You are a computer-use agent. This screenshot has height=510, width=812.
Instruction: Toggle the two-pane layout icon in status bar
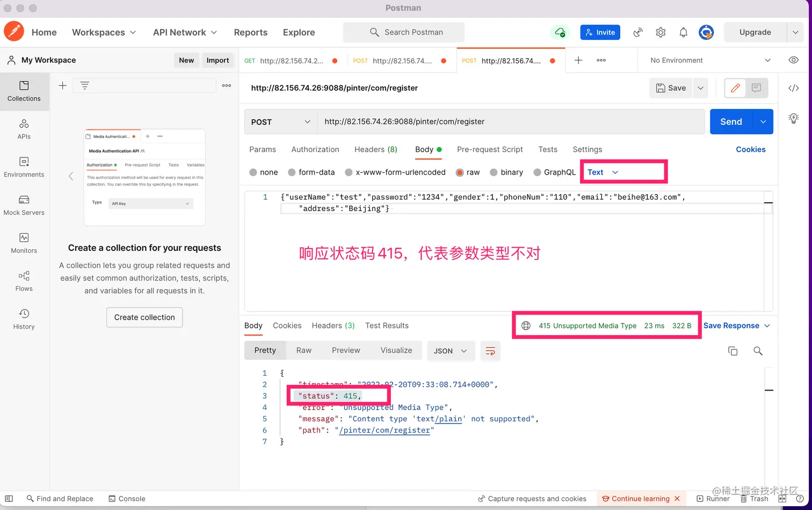[x=782, y=499]
